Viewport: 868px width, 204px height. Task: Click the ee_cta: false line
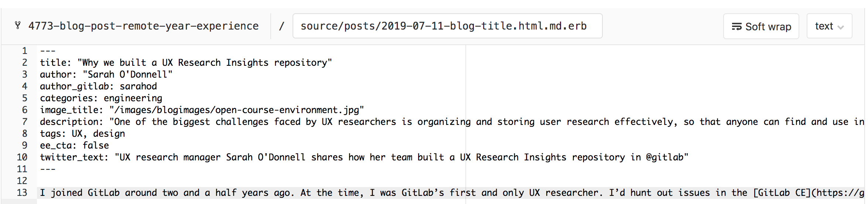tap(74, 145)
